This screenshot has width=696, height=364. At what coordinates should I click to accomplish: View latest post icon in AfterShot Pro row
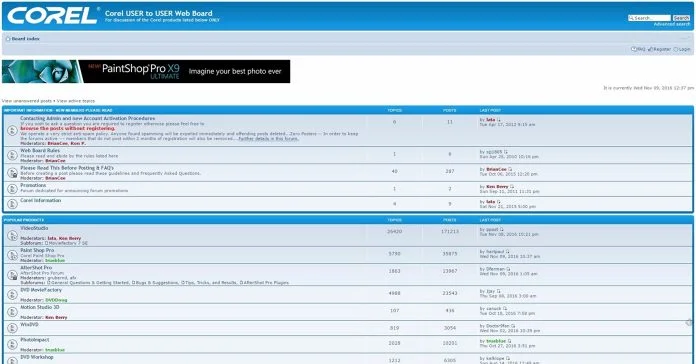(508, 269)
